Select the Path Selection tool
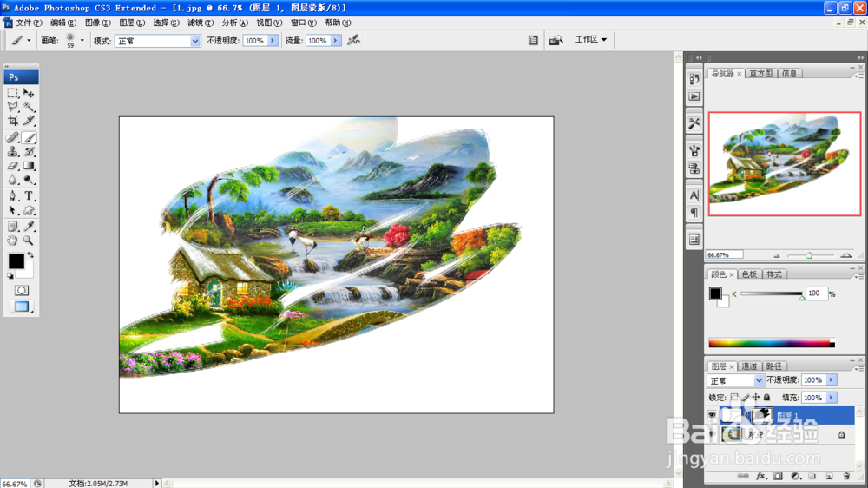 13,210
